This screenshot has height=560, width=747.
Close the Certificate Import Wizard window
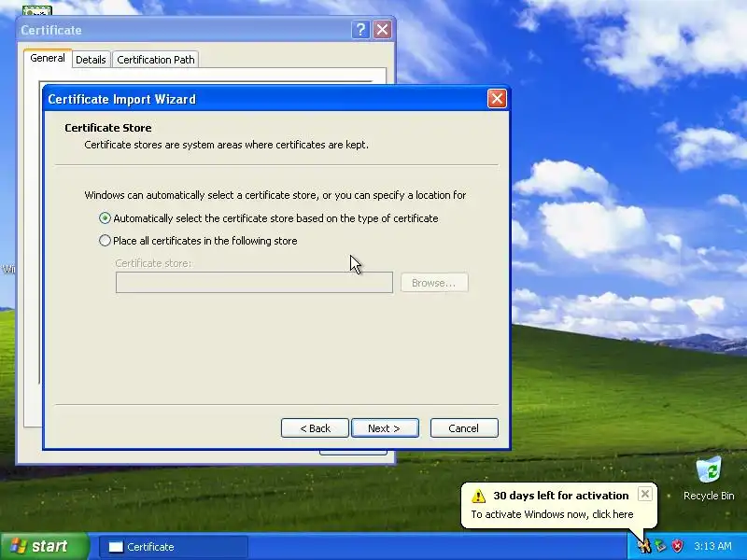(497, 99)
